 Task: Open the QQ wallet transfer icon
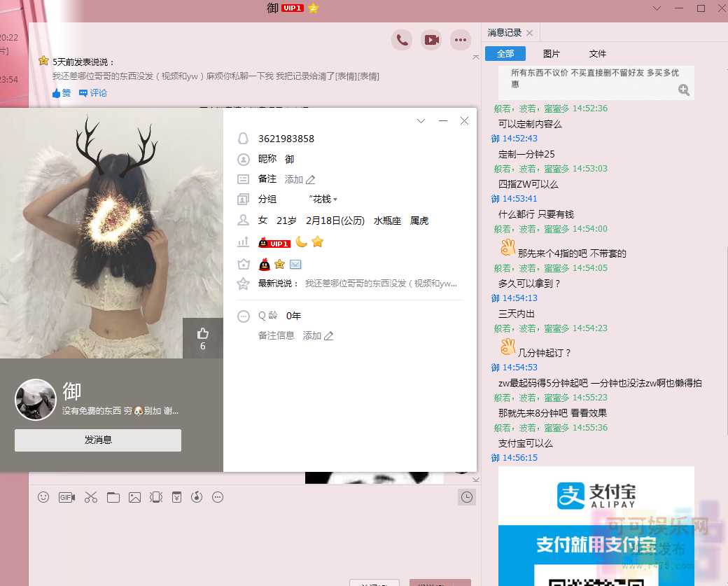point(176,497)
